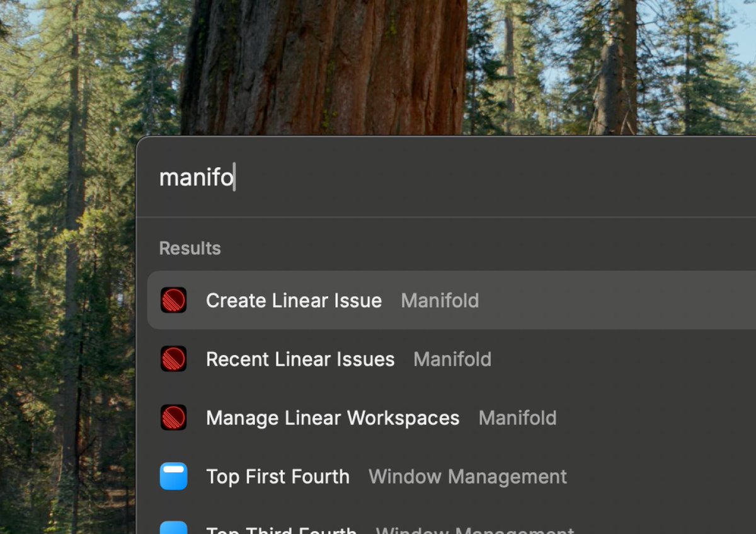Viewport: 756px width, 534px height.
Task: Select the Top Third Fourth result title
Action: point(281,530)
